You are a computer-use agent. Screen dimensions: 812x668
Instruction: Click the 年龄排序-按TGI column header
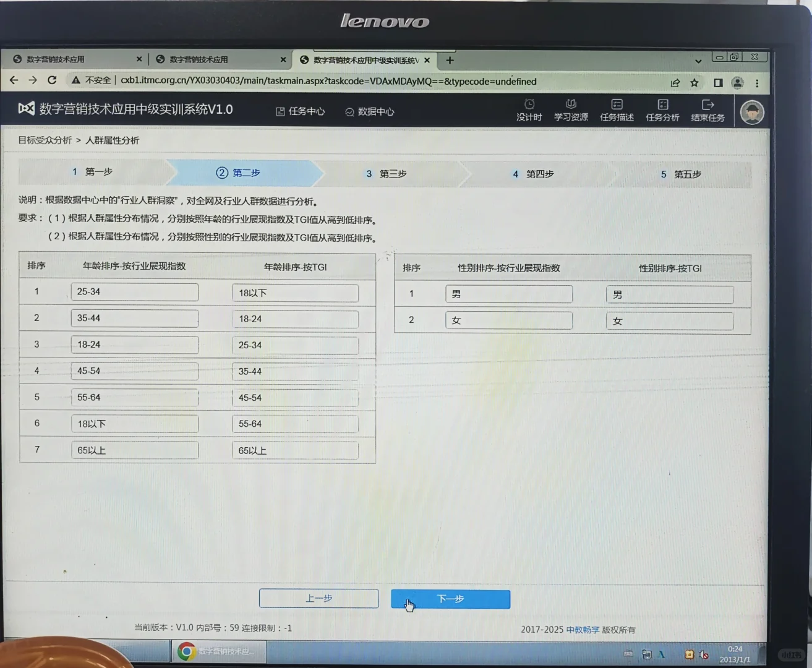[295, 267]
